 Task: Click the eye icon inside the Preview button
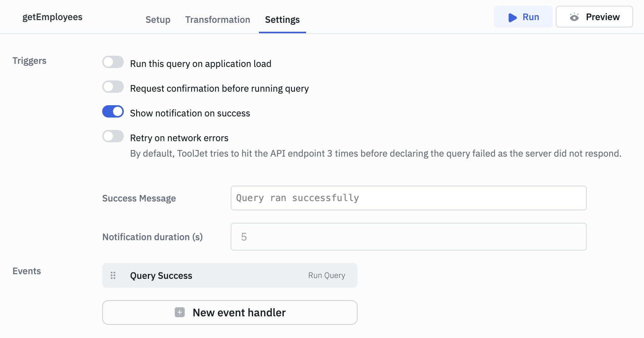[x=574, y=17]
